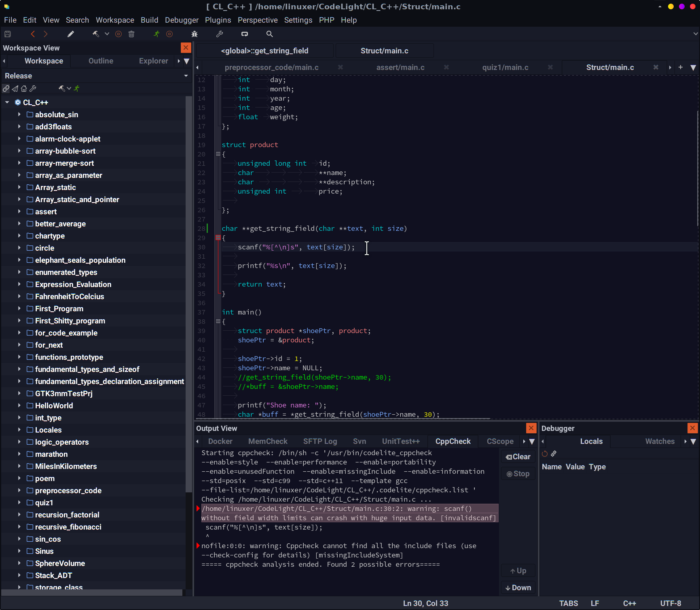Click Clear in the Debugger panel
This screenshot has height=610, width=700.
click(518, 456)
